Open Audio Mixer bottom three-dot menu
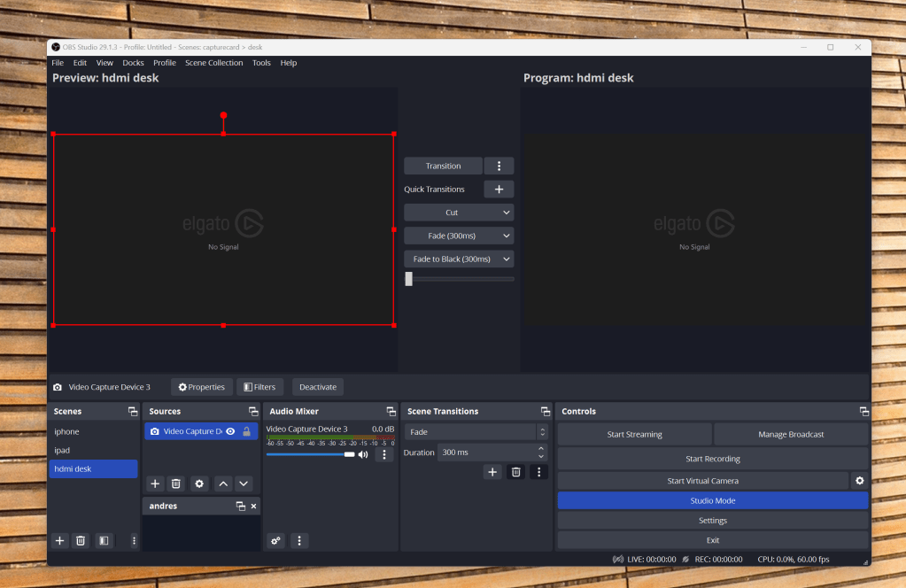Image resolution: width=906 pixels, height=588 pixels. pyautogui.click(x=299, y=541)
